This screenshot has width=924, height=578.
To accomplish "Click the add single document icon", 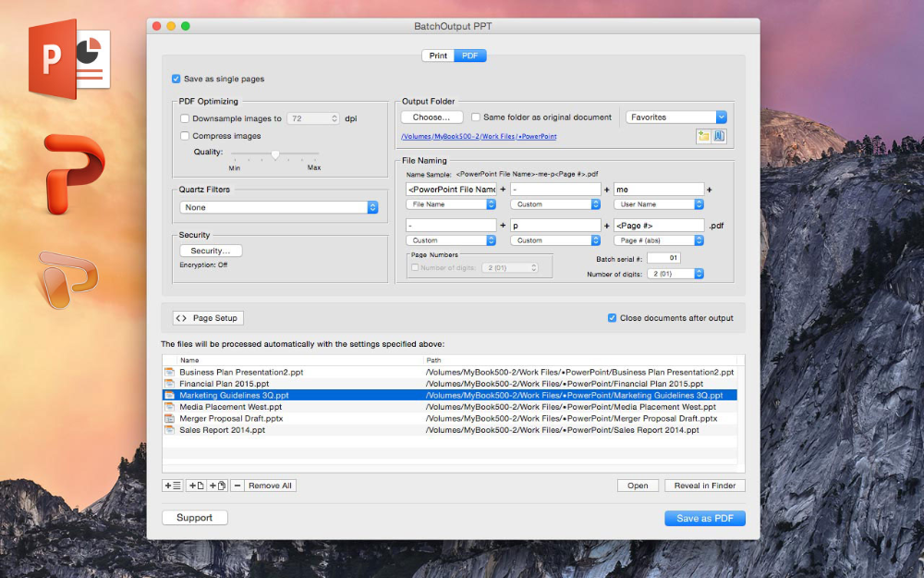I will [x=195, y=485].
